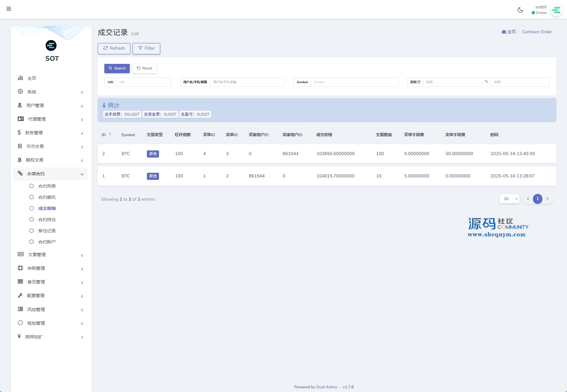Image resolution: width=567 pixels, height=392 pixels.
Task: Click the hamburger menu icon
Action: (9, 9)
